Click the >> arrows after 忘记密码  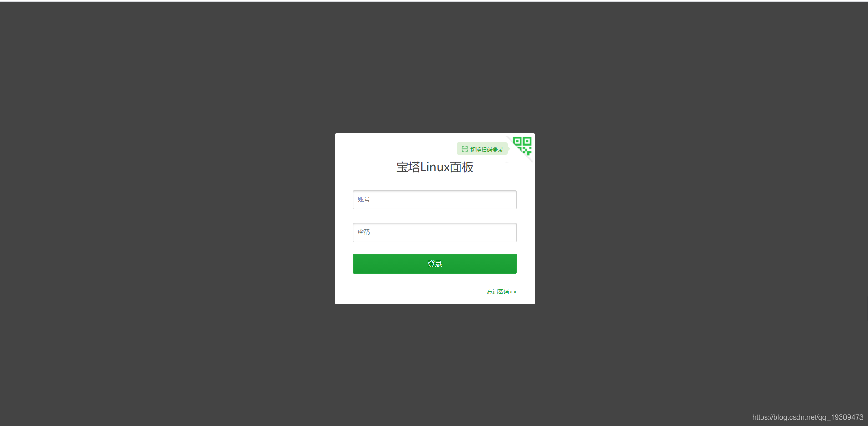tap(513, 292)
